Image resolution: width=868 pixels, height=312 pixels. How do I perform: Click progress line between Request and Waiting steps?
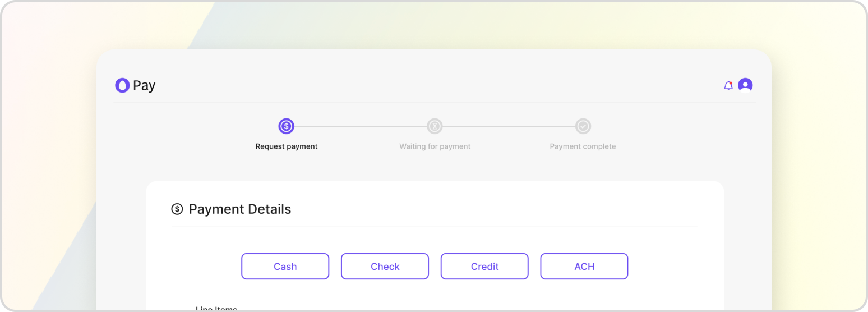(x=360, y=126)
